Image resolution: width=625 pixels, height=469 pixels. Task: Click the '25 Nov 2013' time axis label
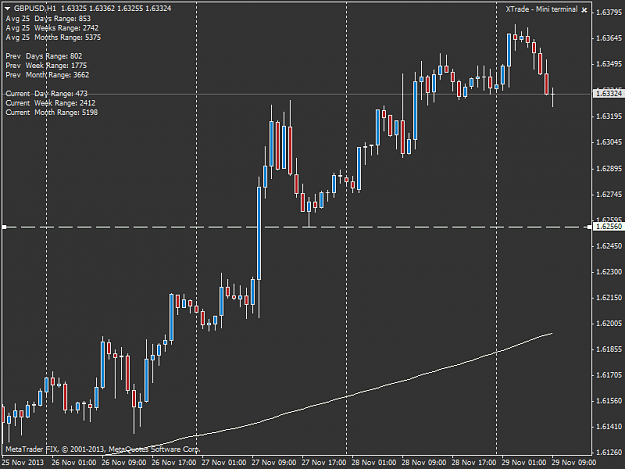(23, 463)
